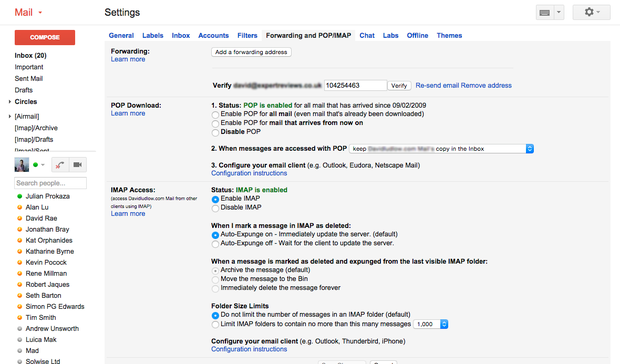Expand the Circles label
Image resolution: width=620 pixels, height=364 pixels.
pyautogui.click(x=9, y=102)
